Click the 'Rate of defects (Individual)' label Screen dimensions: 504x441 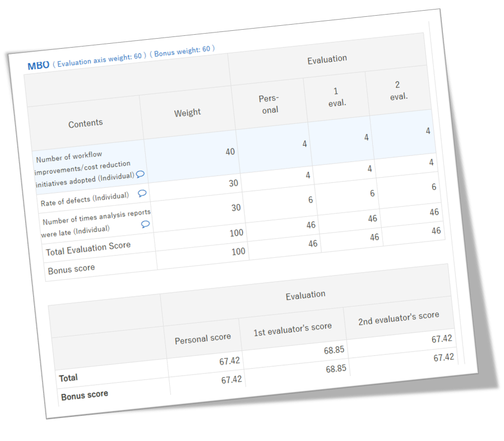pyautogui.click(x=85, y=199)
